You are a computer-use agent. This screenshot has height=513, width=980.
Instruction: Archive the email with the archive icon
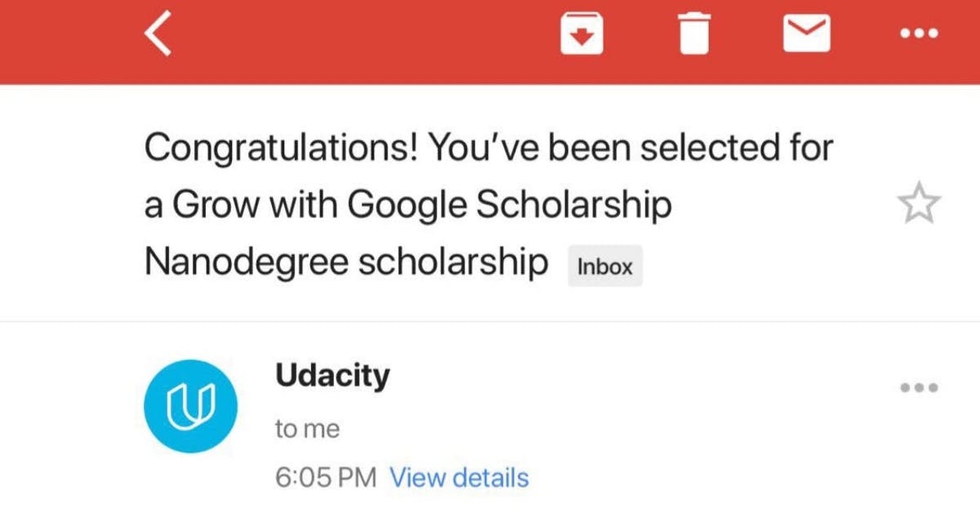click(581, 34)
